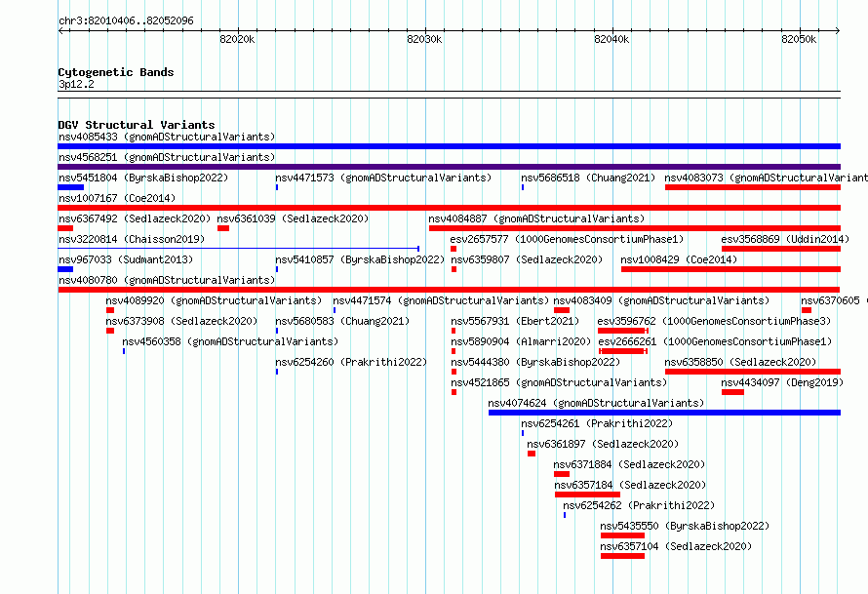
Task: Open nsv4085433 gnomAD variant label
Action: [167, 137]
